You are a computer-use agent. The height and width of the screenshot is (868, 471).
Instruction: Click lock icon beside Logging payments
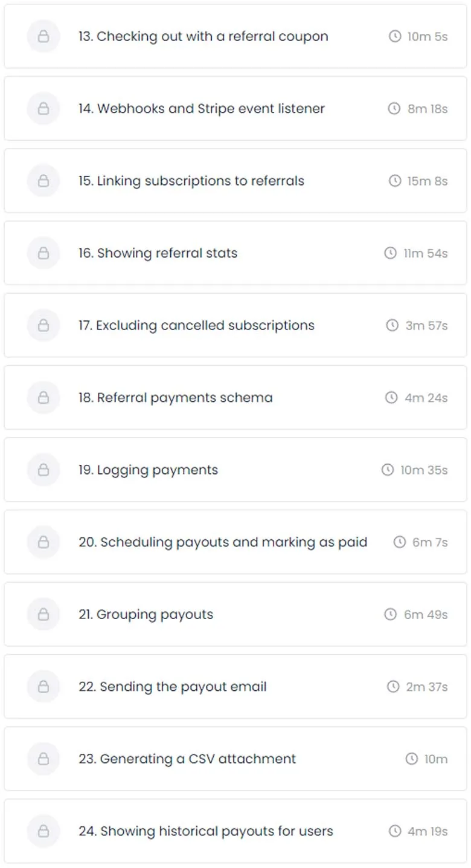tap(43, 470)
